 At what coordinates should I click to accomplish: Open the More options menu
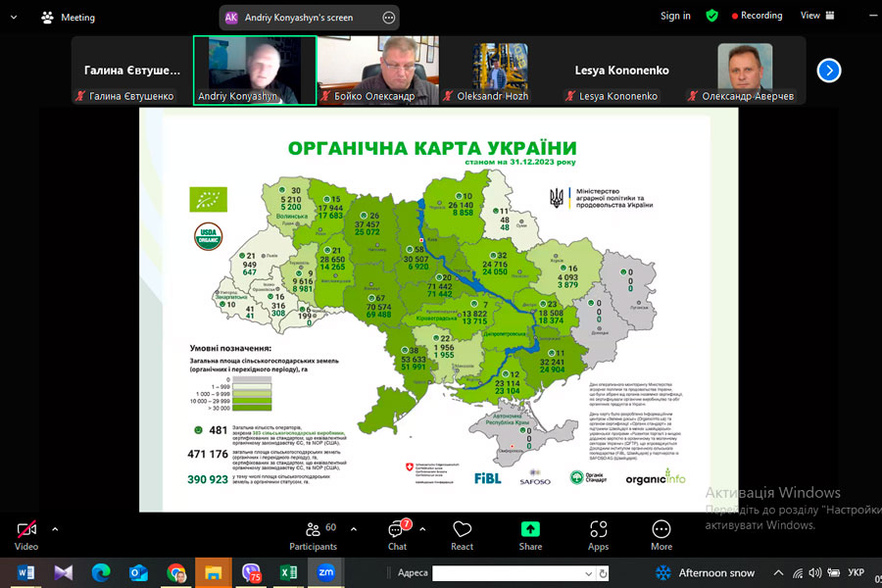(x=661, y=536)
